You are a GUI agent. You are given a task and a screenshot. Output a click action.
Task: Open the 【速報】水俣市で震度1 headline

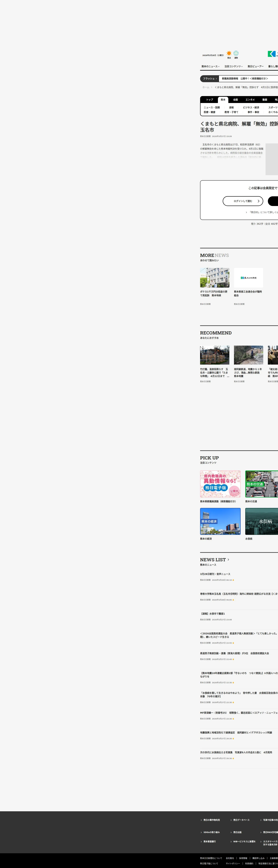tap(213, 614)
